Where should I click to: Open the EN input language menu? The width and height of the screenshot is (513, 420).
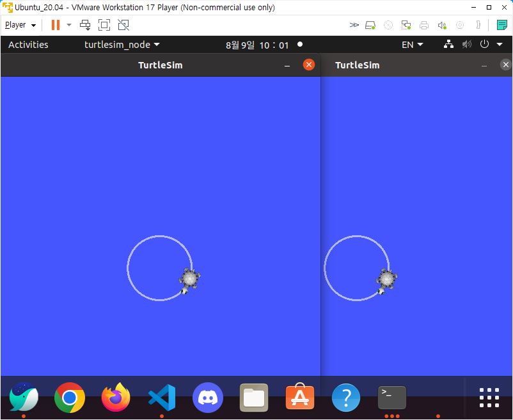click(x=412, y=45)
